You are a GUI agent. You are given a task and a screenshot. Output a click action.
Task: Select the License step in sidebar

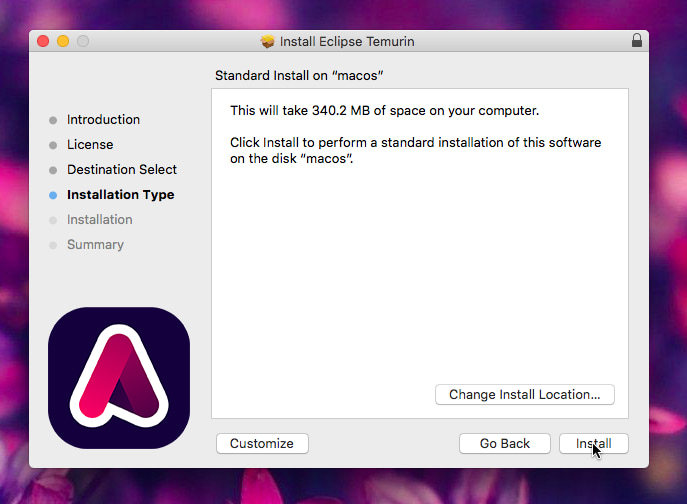click(x=90, y=145)
